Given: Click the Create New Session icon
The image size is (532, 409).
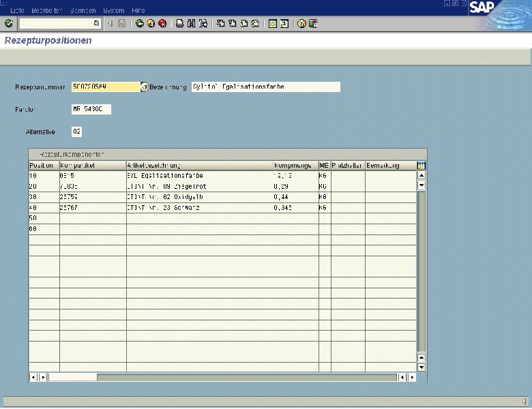Looking at the screenshot, I should click(x=273, y=23).
